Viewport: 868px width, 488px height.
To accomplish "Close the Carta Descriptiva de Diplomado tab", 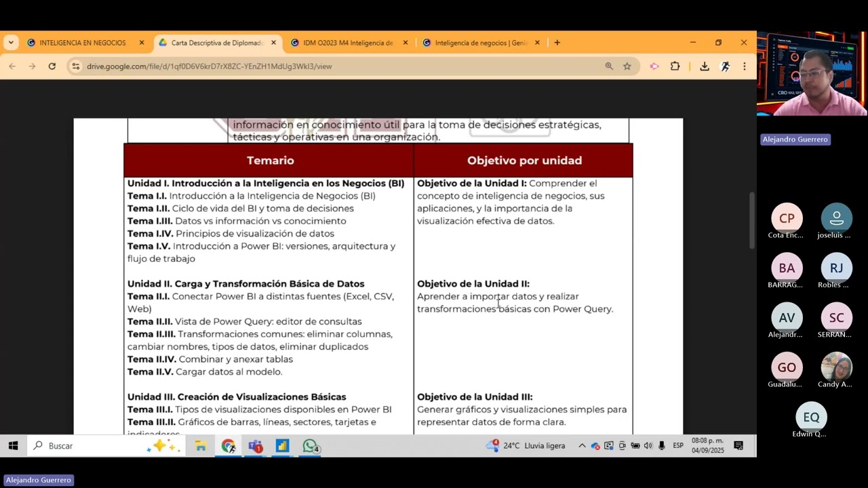I will click(273, 43).
